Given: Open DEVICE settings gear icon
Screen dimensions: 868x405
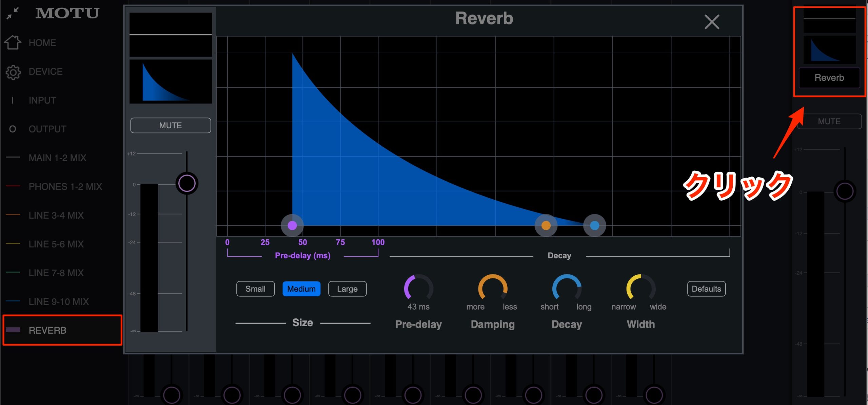Looking at the screenshot, I should (13, 72).
